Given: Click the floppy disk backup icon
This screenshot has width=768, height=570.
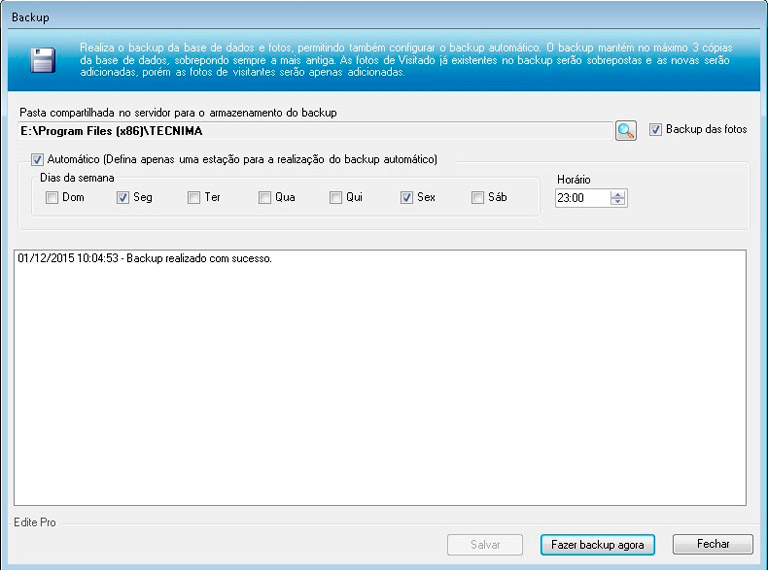Looking at the screenshot, I should coord(43,61).
